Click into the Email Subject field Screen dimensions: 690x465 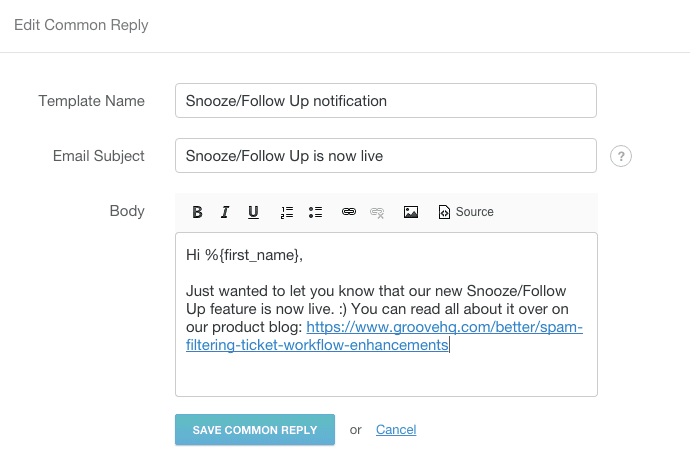385,156
